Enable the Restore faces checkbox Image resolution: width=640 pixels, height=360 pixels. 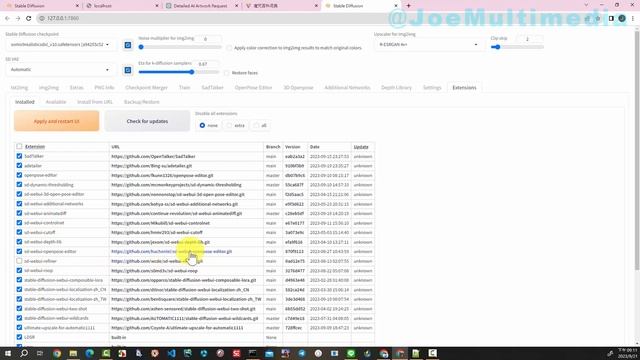coord(227,73)
